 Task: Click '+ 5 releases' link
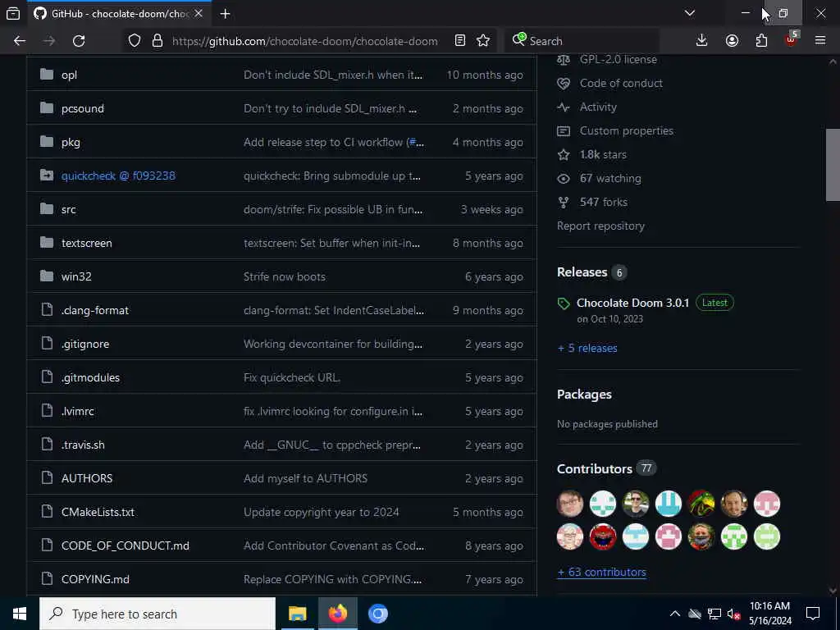point(587,348)
